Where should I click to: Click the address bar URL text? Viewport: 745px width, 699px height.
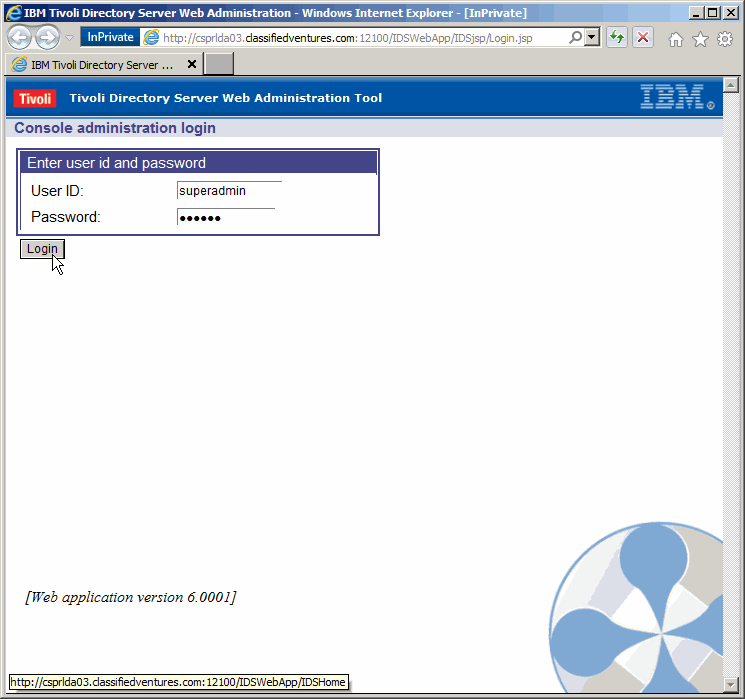coord(350,38)
